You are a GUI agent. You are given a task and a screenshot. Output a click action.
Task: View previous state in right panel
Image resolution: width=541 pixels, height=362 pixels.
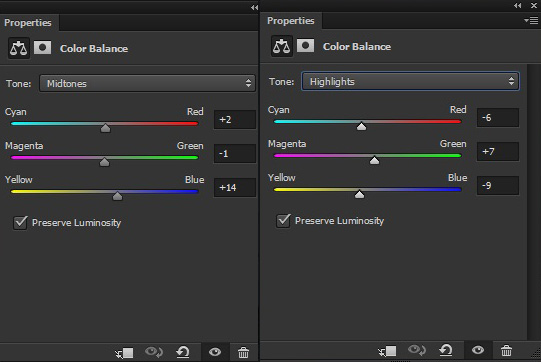tap(417, 350)
